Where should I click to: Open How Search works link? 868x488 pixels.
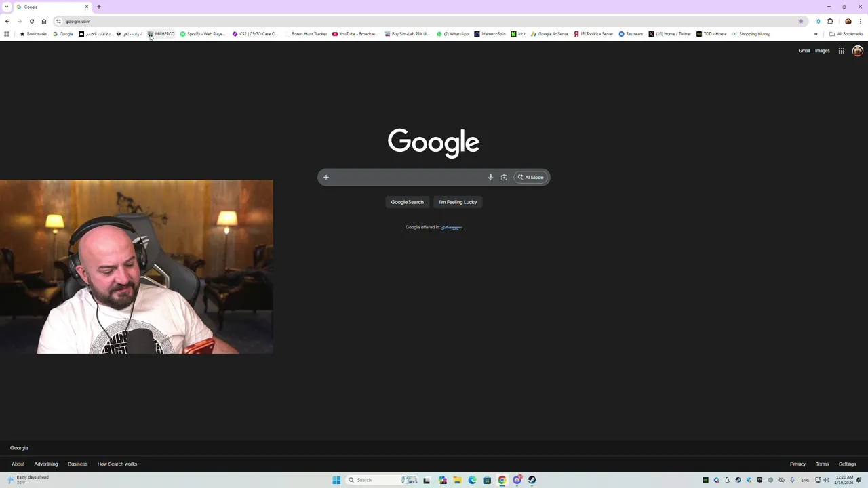point(117,464)
